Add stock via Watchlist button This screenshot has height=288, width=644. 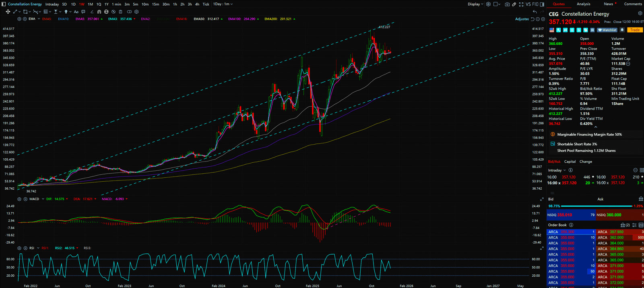pos(607,30)
